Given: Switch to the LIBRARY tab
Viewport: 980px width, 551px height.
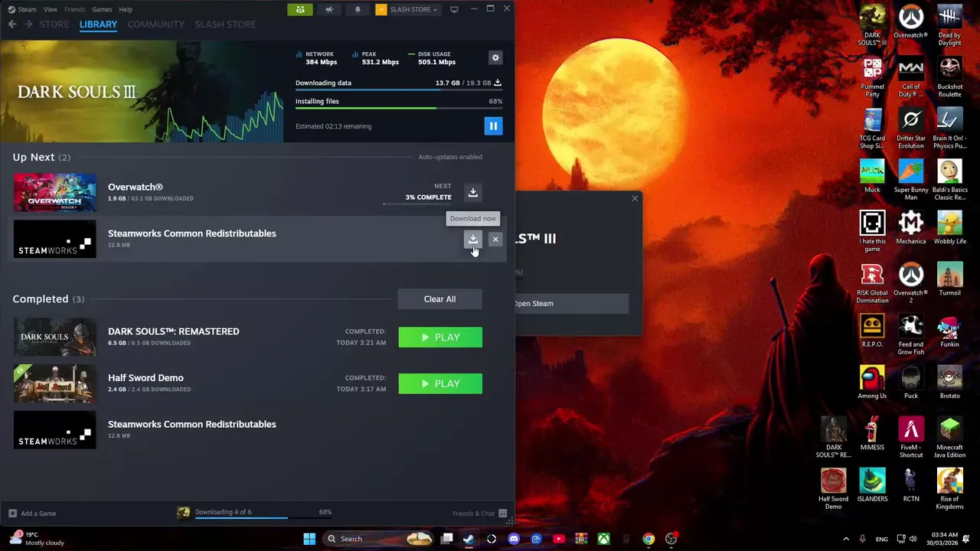Looking at the screenshot, I should [x=98, y=24].
